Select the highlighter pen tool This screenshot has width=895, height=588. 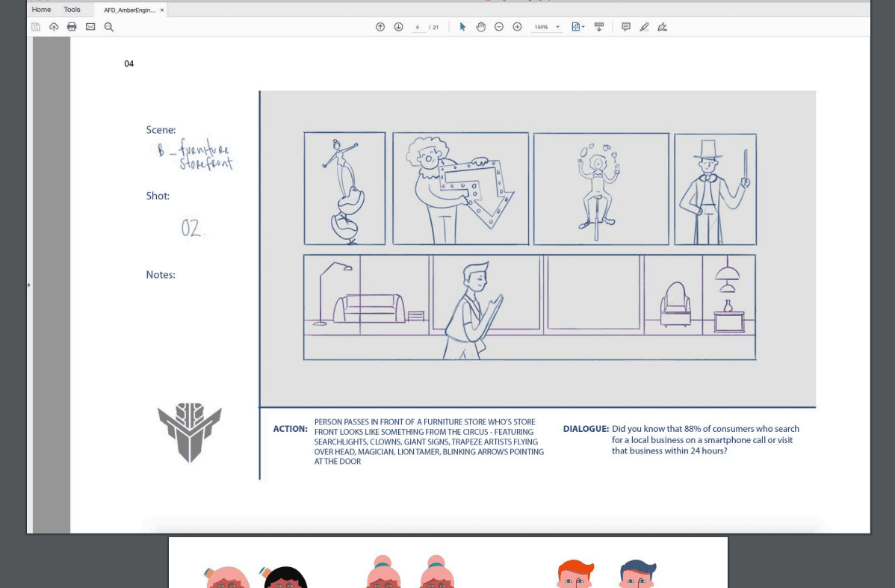pos(644,27)
